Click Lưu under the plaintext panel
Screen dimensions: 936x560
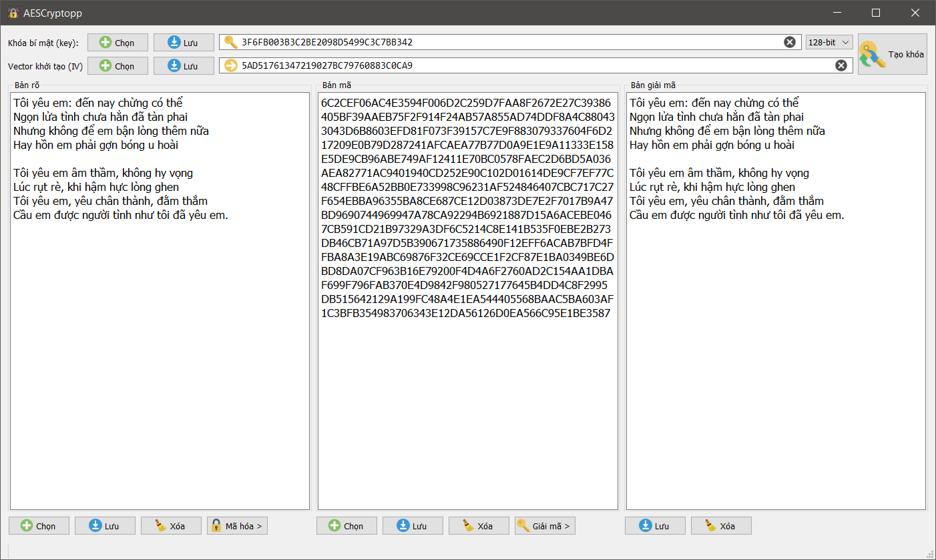pyautogui.click(x=105, y=526)
